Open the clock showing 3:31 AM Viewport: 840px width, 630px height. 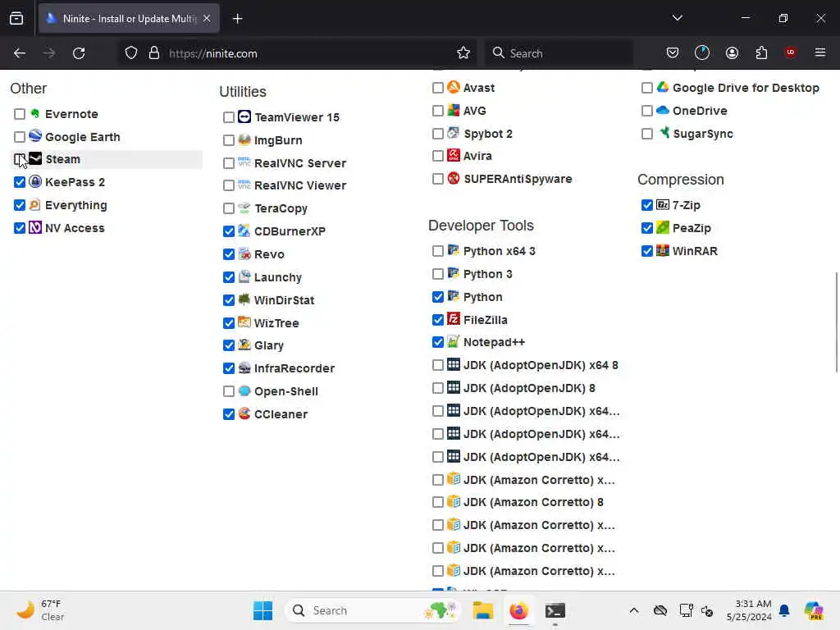[749, 610]
